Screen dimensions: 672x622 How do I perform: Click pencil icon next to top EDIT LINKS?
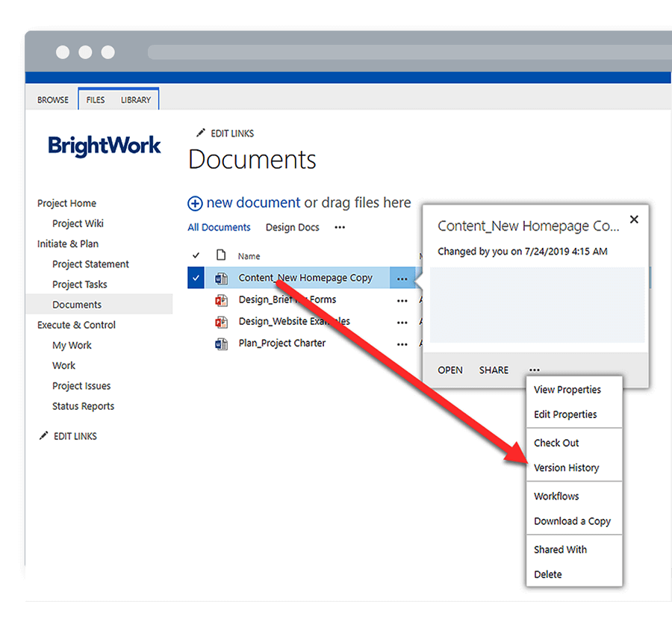[x=200, y=133]
